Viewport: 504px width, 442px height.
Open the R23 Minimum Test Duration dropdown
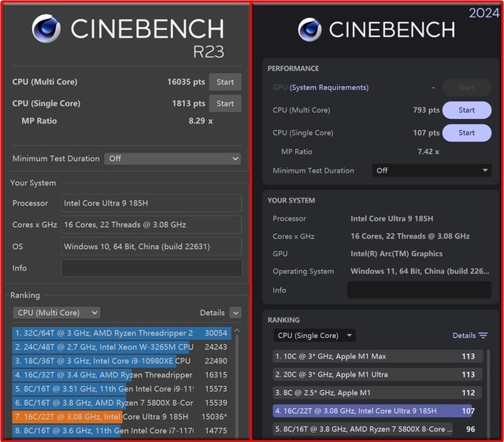click(x=172, y=158)
